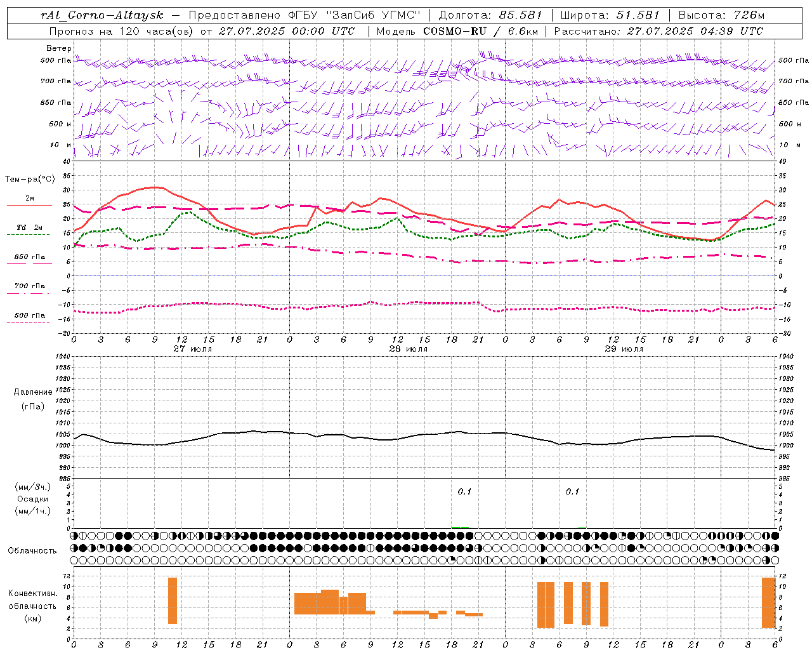
Task: Select the provider text ФГБУ "ЗапСиб УГМС"
Action: tap(355, 15)
